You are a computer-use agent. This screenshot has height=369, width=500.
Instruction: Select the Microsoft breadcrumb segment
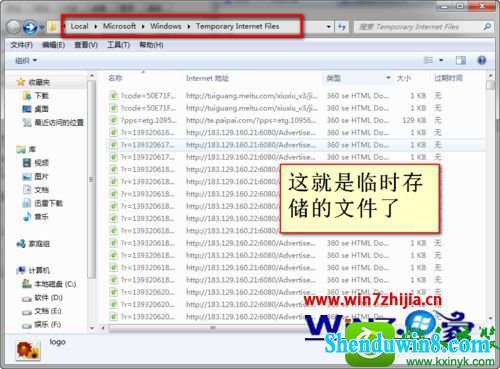(x=119, y=26)
